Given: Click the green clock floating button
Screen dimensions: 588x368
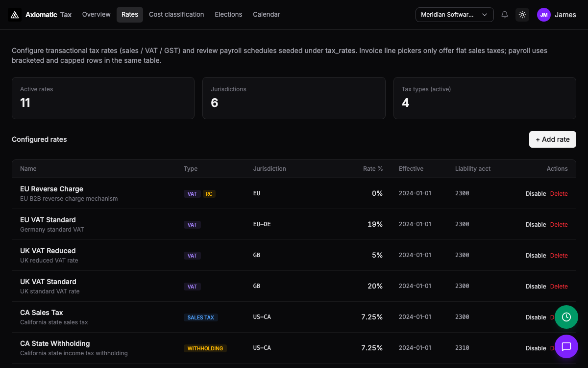Looking at the screenshot, I should click(566, 317).
